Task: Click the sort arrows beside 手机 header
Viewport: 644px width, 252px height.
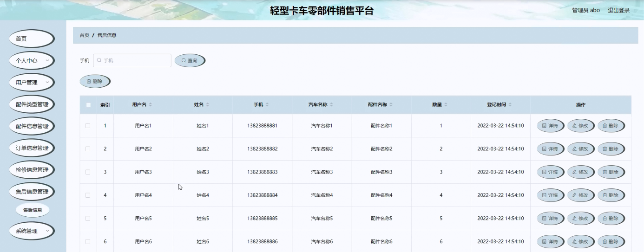Action: click(267, 105)
